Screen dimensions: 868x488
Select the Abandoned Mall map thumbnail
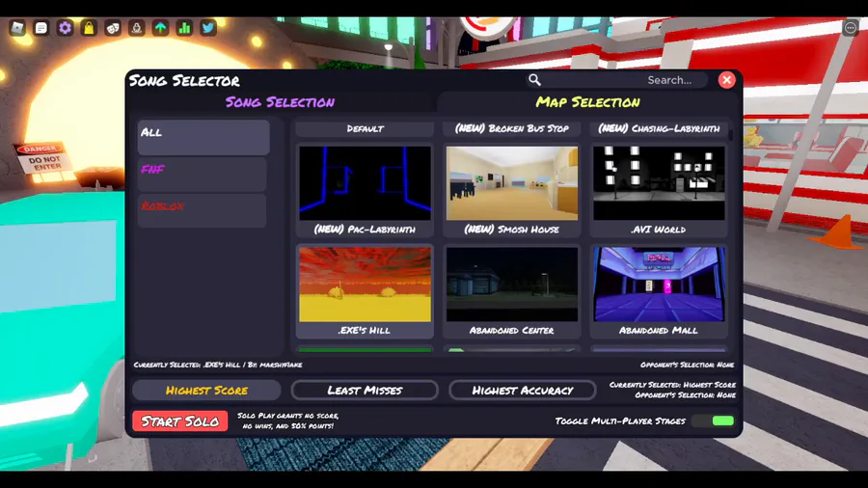[x=659, y=285]
